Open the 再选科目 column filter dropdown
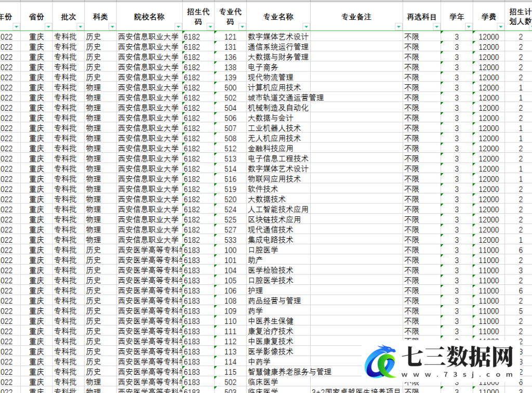This screenshot has width=532, height=393. click(436, 27)
